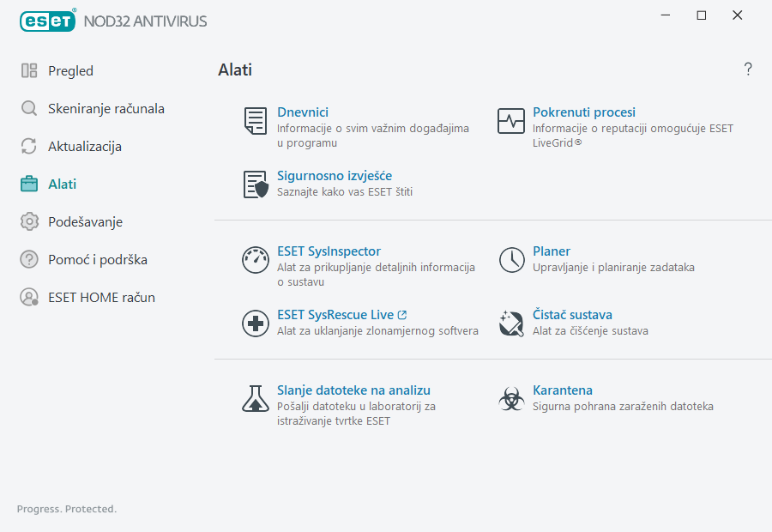Click the Alati briefcase icon
This screenshot has height=532, width=772.
29,184
